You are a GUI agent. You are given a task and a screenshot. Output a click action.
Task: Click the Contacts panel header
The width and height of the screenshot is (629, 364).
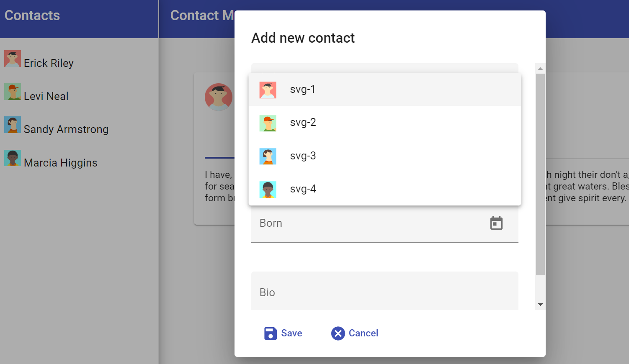[x=32, y=15]
